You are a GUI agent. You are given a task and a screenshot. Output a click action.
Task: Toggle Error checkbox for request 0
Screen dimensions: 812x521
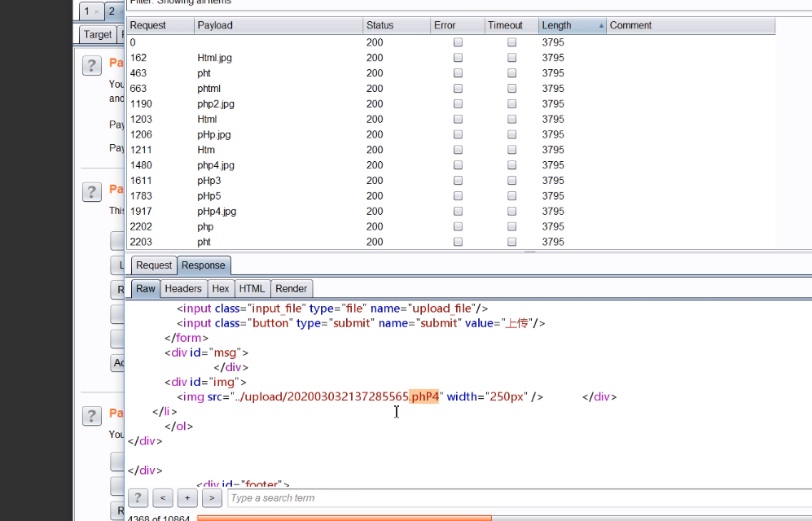pyautogui.click(x=458, y=42)
